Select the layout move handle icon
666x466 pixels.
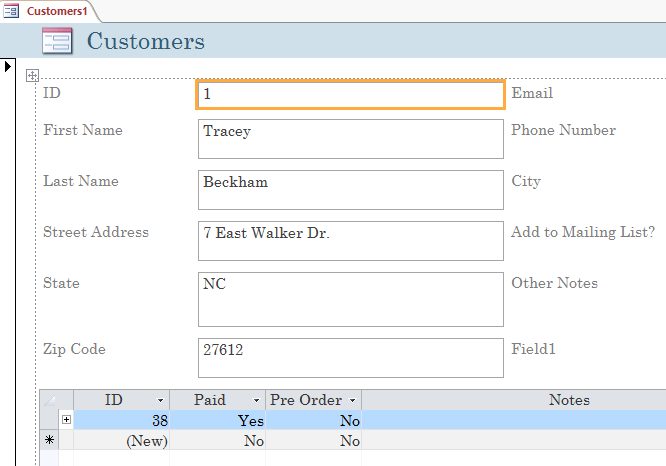(x=32, y=76)
